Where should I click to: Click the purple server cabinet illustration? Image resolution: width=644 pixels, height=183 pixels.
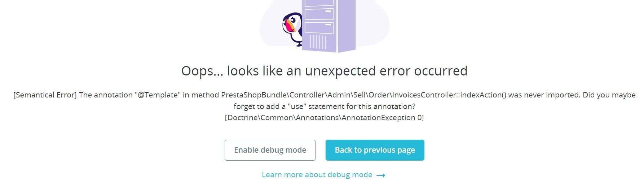pos(328,25)
